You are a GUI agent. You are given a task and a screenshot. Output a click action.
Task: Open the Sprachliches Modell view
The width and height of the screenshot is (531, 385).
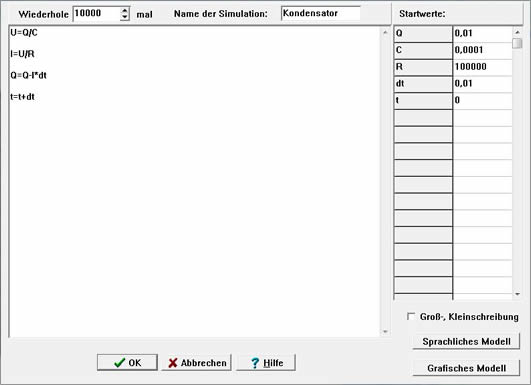466,341
